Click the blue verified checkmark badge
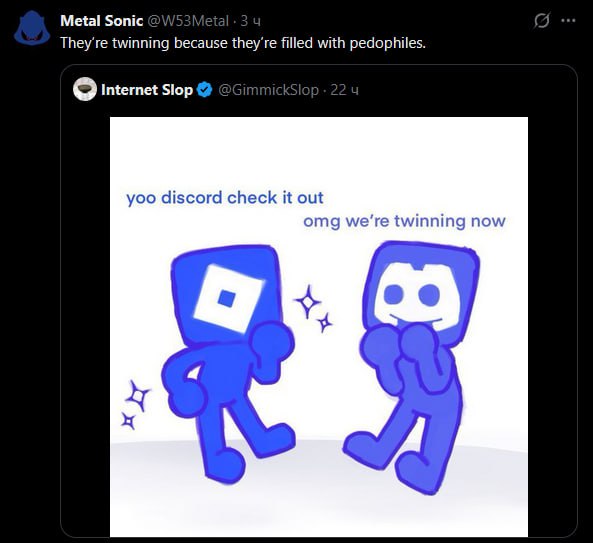 tap(205, 90)
